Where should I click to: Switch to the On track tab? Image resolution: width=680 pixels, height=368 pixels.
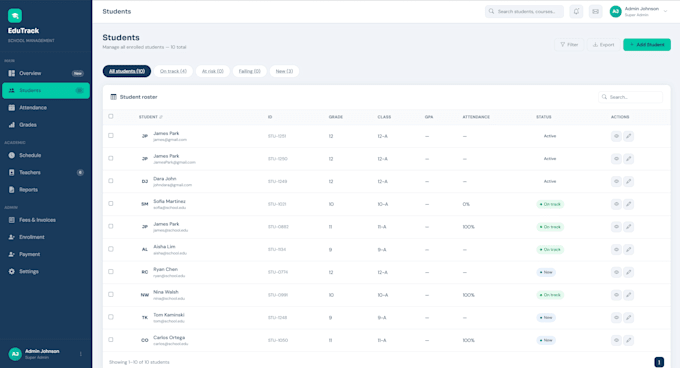coord(173,71)
